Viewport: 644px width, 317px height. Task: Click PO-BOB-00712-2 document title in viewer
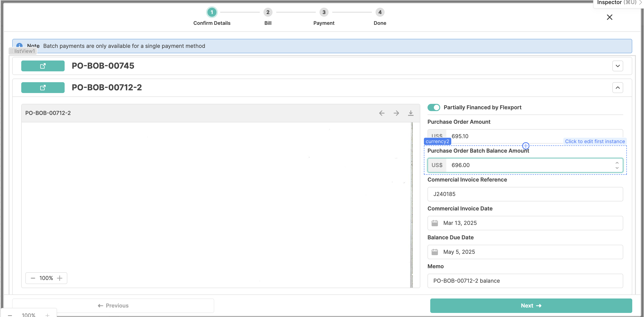click(48, 113)
